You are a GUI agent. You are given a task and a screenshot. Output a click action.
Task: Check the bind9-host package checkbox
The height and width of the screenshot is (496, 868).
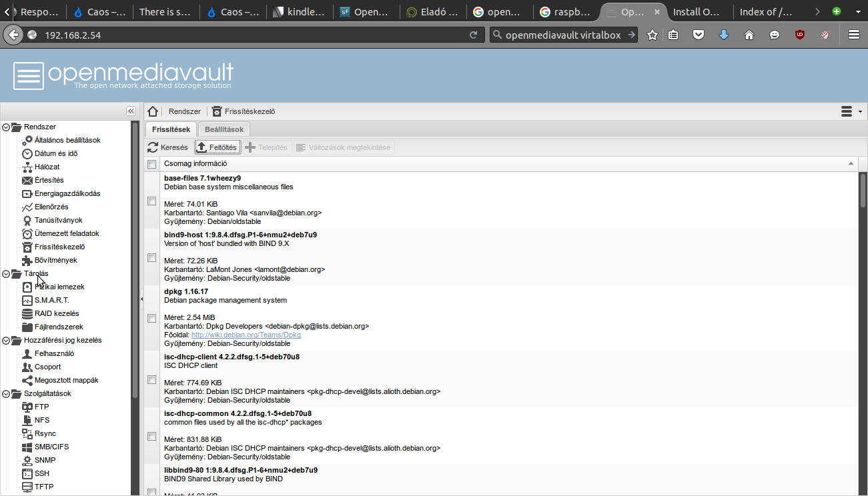[152, 257]
